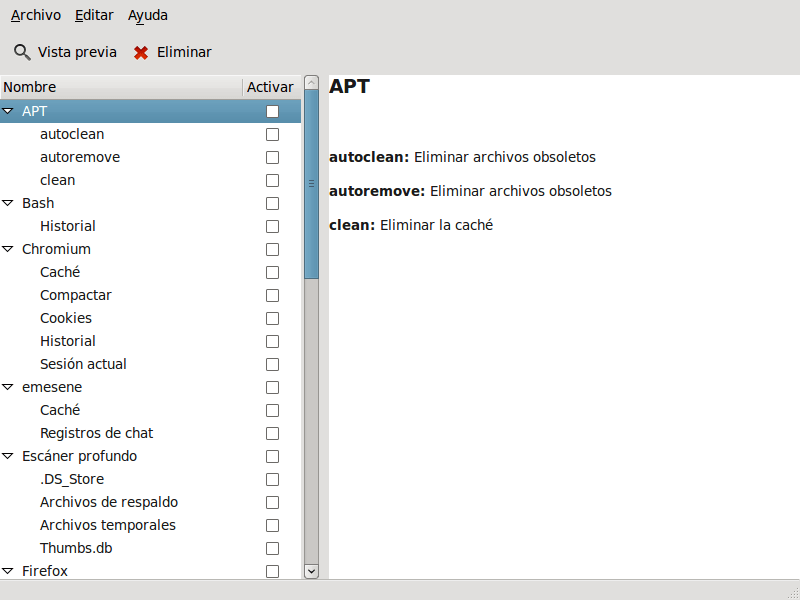The width and height of the screenshot is (800, 600).
Task: Toggle the autoclean checkbox
Action: click(272, 134)
